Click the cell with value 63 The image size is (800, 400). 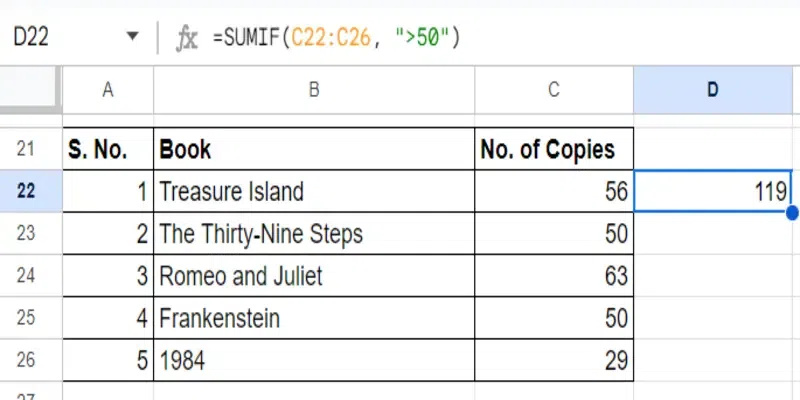[553, 275]
